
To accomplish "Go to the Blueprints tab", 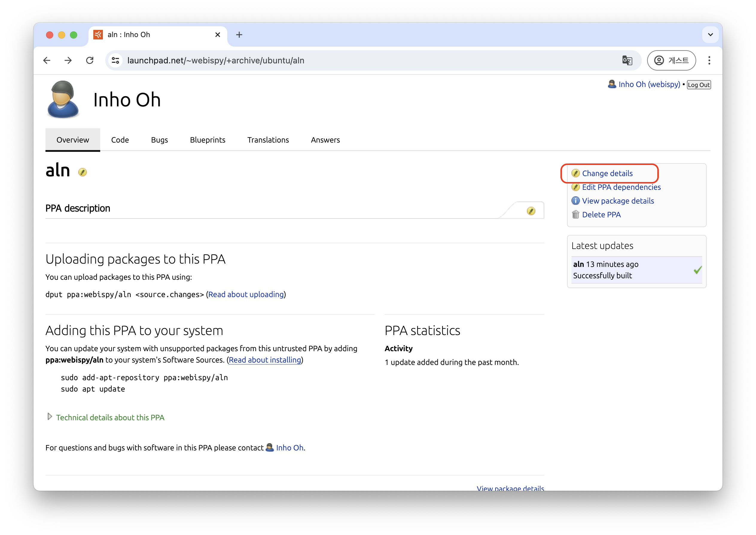I will [x=208, y=140].
